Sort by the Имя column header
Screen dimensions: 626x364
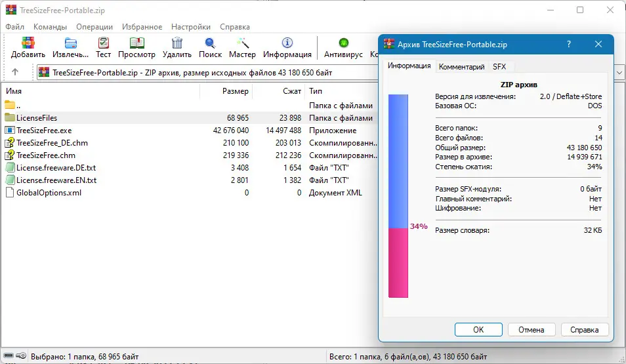pos(100,91)
